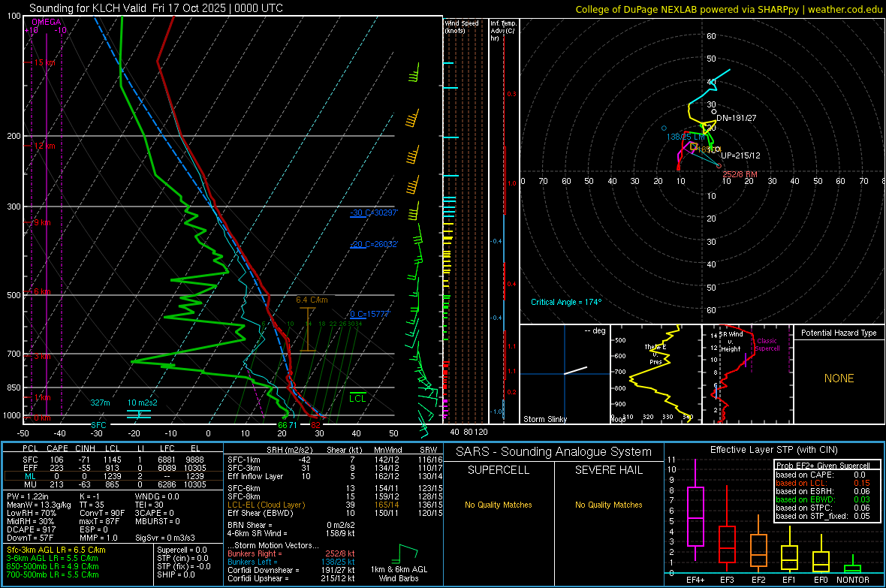This screenshot has height=588, width=886.
Task: Click the 'Supercell = 0.0' composite value
Action: tap(182, 550)
